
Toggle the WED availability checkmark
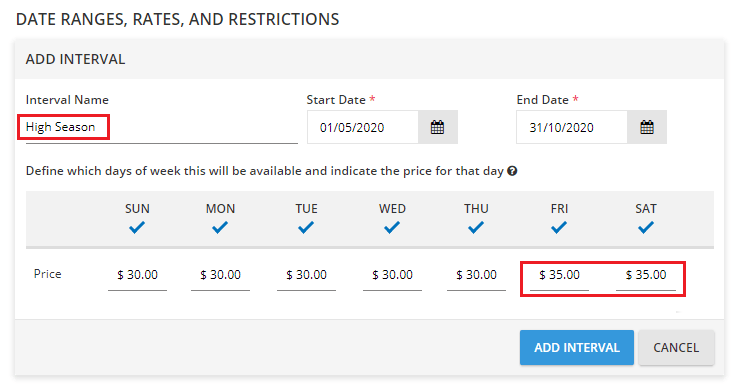tap(392, 228)
